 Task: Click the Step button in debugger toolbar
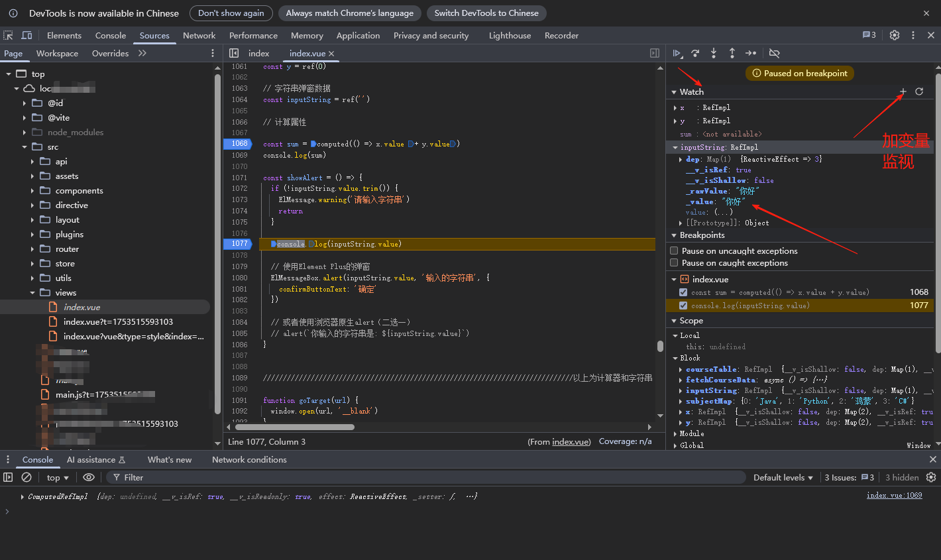pyautogui.click(x=751, y=53)
